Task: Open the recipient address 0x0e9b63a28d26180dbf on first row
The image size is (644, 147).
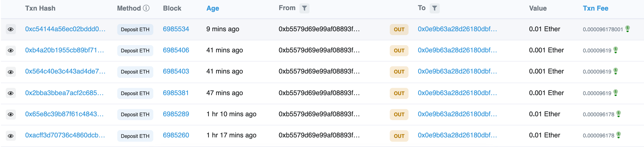Action: [x=457, y=29]
